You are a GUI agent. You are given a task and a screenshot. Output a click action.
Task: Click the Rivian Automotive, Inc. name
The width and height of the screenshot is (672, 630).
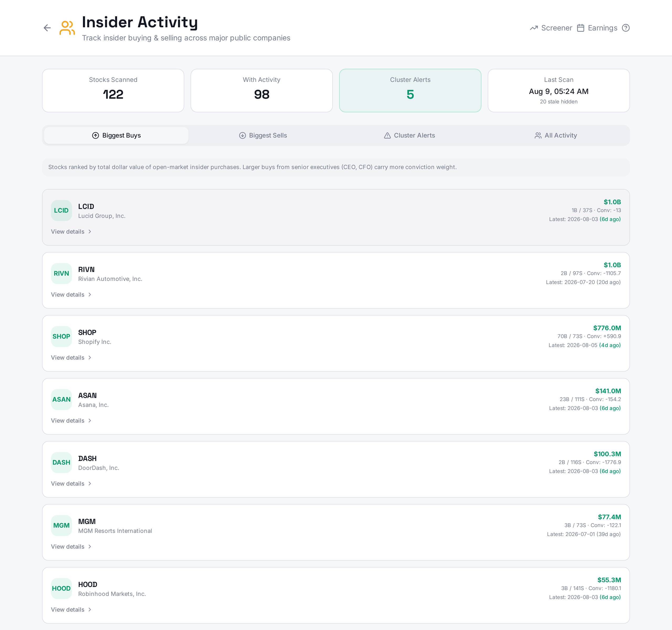click(x=110, y=279)
